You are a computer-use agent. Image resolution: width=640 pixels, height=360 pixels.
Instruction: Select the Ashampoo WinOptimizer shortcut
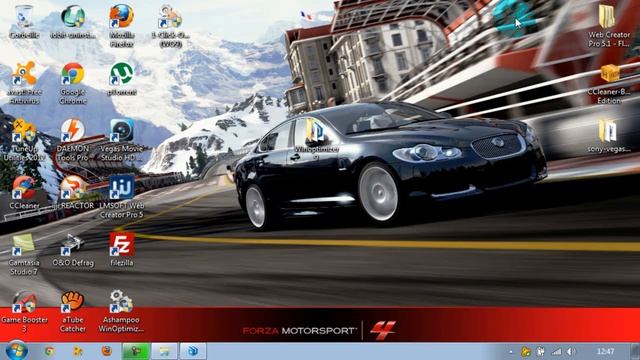coord(122,311)
